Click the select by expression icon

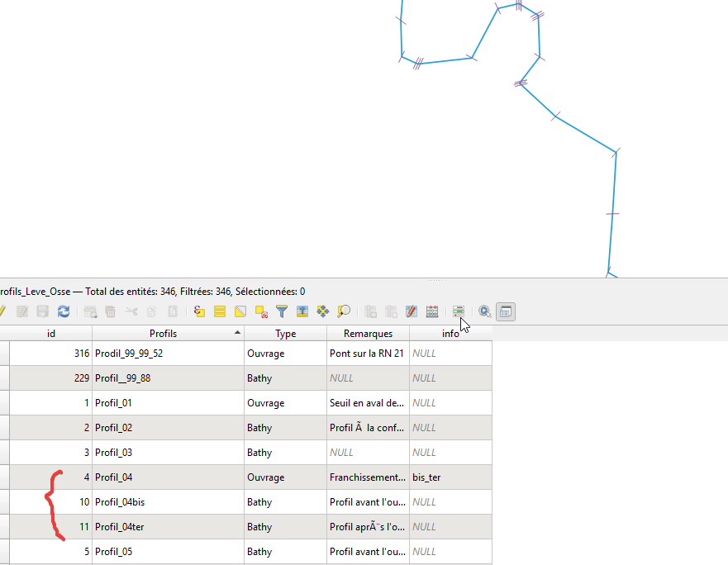[199, 311]
